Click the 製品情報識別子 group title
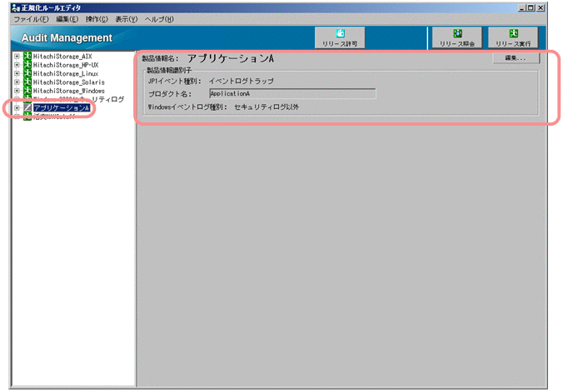Image resolution: width=563 pixels, height=392 pixels. pyautogui.click(x=169, y=70)
